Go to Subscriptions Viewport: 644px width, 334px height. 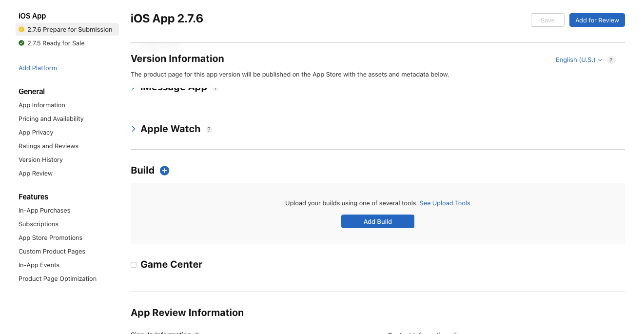click(x=39, y=224)
